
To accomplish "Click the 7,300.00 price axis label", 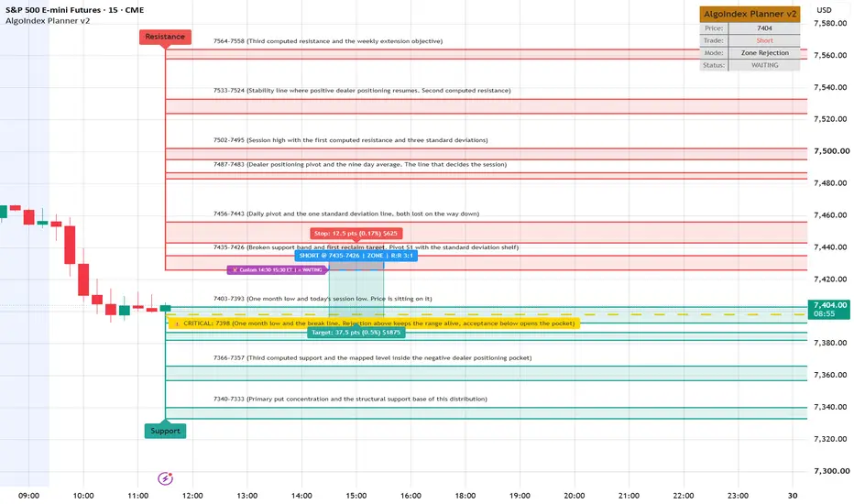I will click(832, 471).
